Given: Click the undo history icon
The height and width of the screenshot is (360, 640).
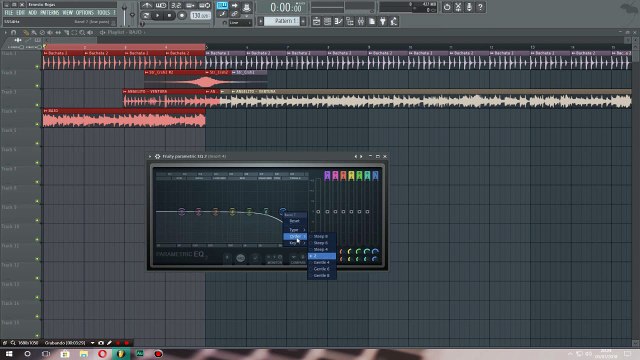Looking at the screenshot, I should [447, 7].
